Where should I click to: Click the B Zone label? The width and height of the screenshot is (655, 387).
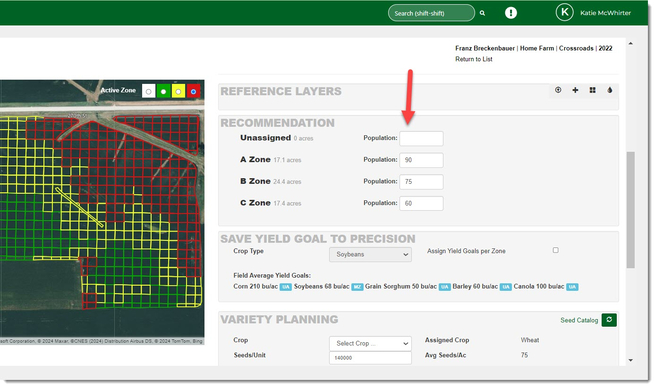tap(255, 181)
